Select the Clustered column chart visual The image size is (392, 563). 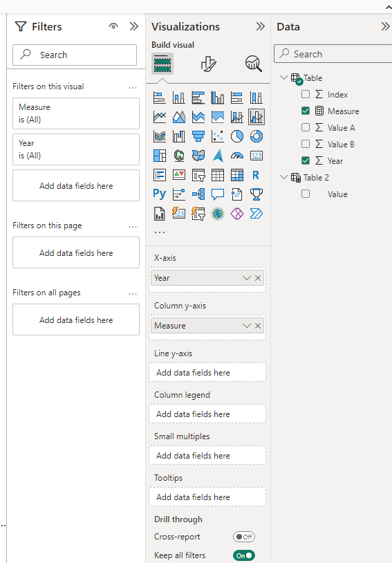click(218, 98)
